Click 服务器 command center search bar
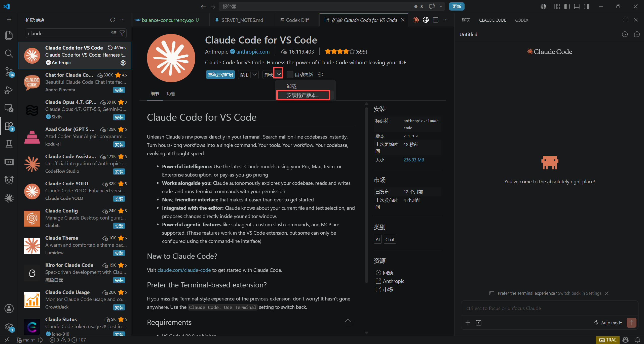 pyautogui.click(x=315, y=7)
